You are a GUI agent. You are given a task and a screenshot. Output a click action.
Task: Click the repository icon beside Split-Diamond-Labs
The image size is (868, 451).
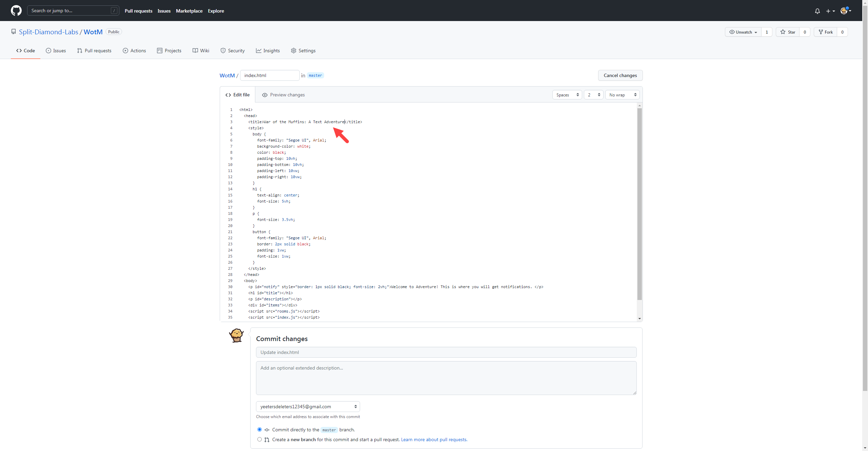click(14, 32)
